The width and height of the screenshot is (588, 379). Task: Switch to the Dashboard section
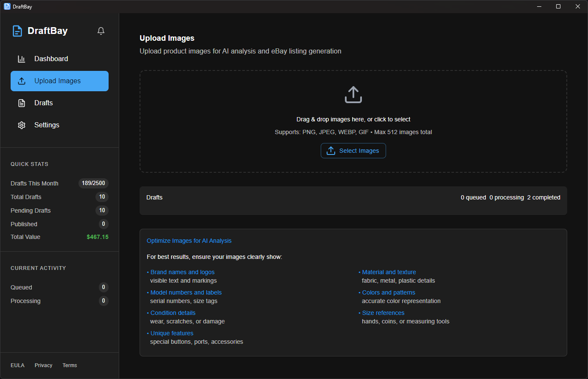pos(51,59)
